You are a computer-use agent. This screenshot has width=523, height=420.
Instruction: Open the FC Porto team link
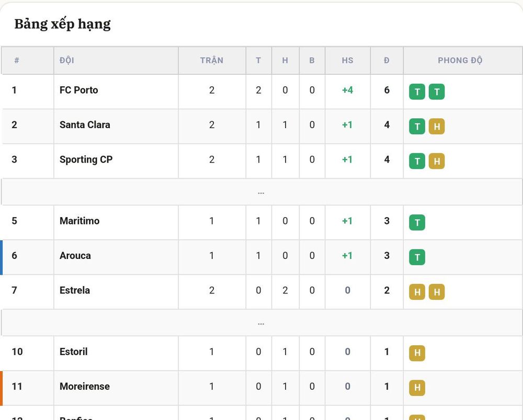click(x=79, y=90)
